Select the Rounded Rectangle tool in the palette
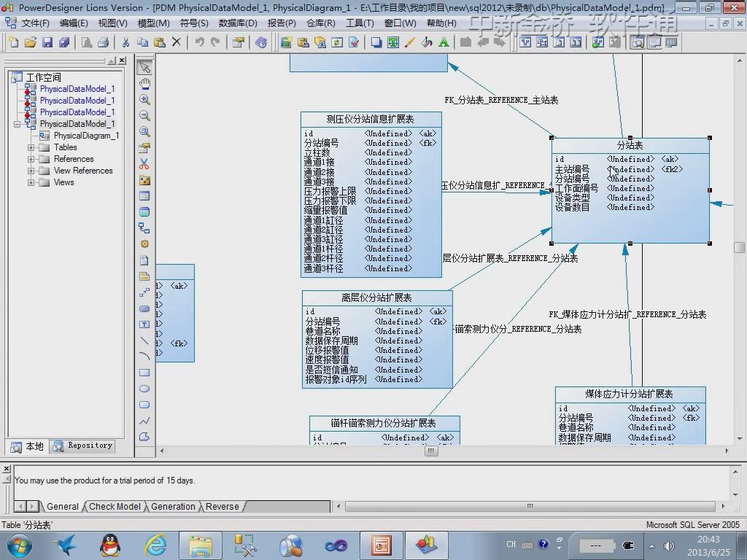 click(144, 405)
